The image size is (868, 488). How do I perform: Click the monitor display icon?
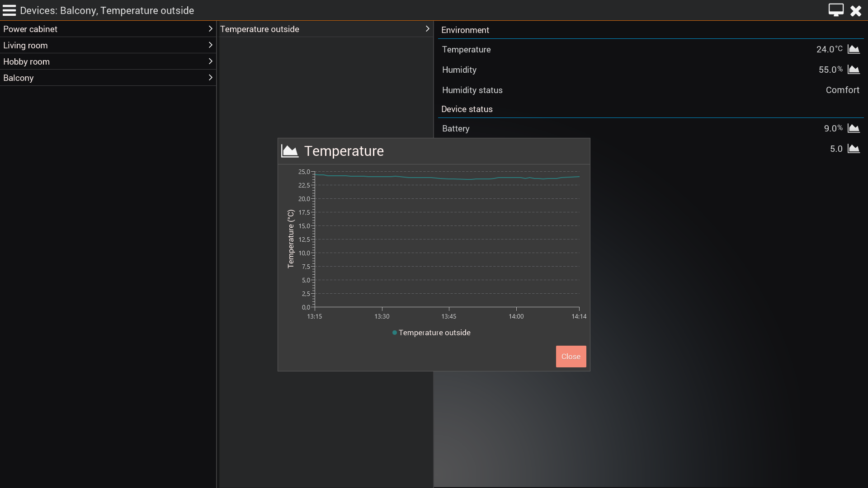pos(835,10)
